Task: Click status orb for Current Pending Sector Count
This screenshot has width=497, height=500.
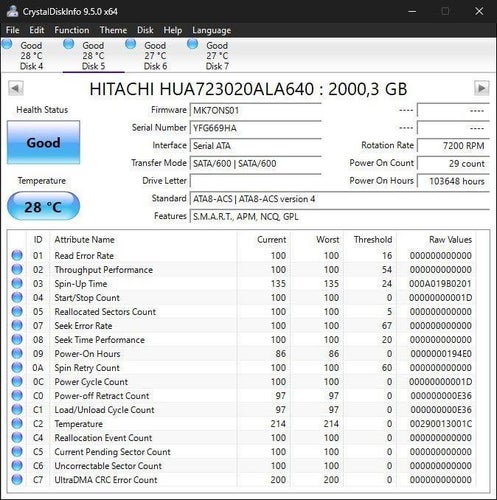Action: pos(17,451)
